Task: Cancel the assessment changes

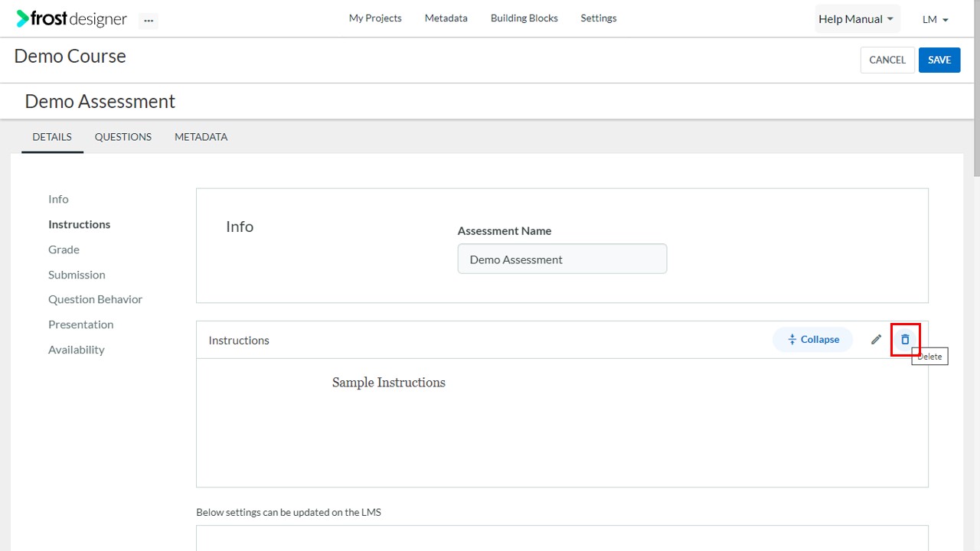Action: tap(887, 60)
